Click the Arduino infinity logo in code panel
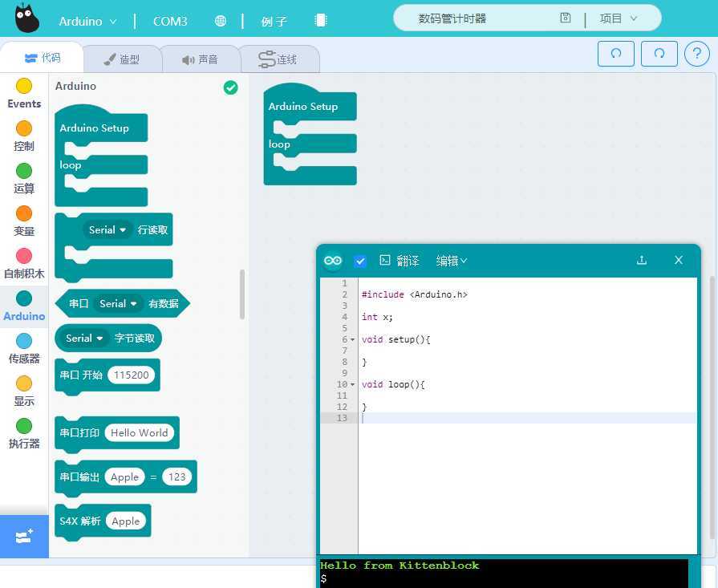 (333, 261)
